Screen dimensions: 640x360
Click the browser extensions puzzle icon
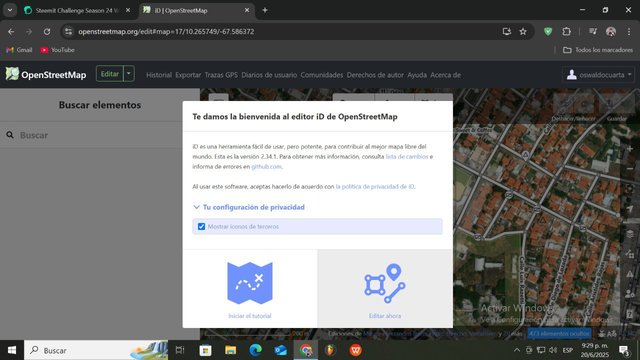(x=567, y=31)
